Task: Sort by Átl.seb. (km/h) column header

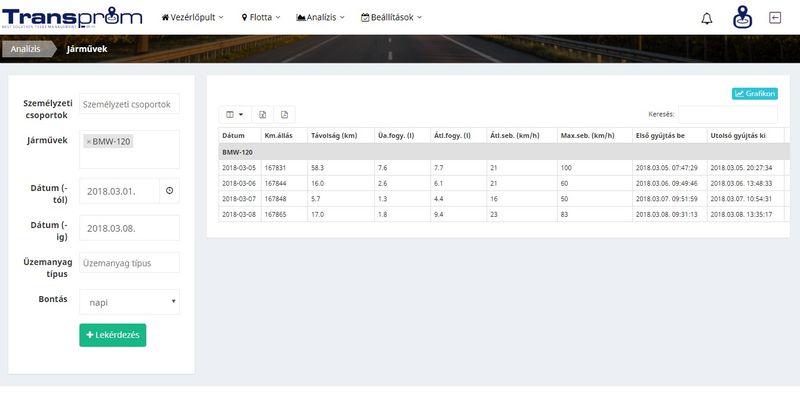Action: pyautogui.click(x=522, y=136)
